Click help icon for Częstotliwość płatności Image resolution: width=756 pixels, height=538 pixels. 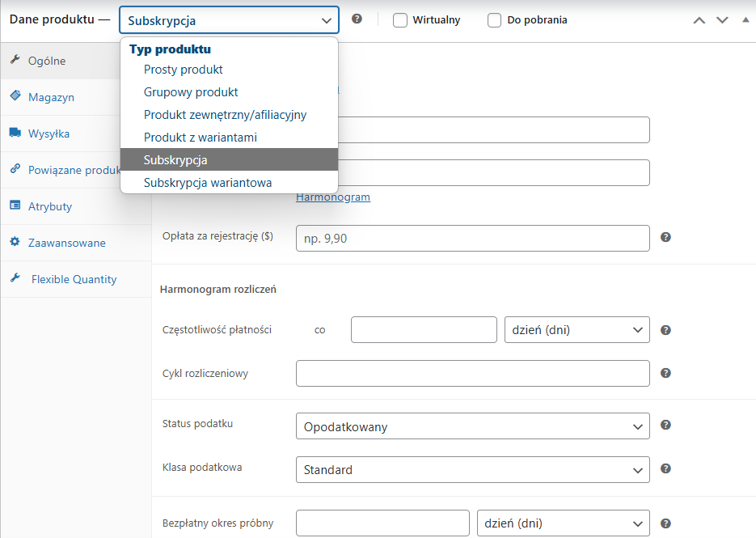[665, 330]
